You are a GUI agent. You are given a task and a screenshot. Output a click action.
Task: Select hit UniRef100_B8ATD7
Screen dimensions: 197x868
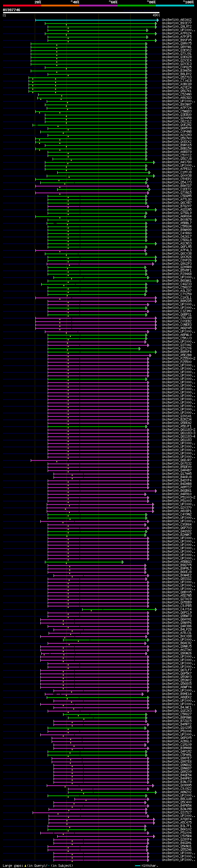coord(177,186)
